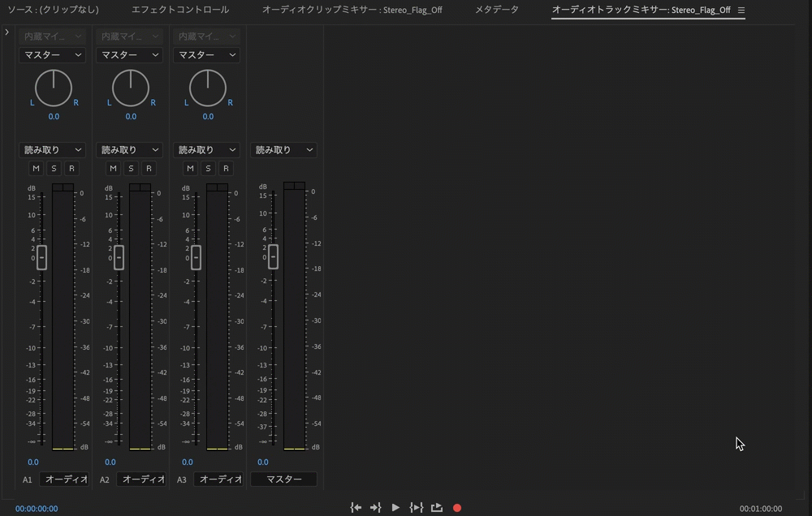Go to In point transport button

[x=356, y=508]
